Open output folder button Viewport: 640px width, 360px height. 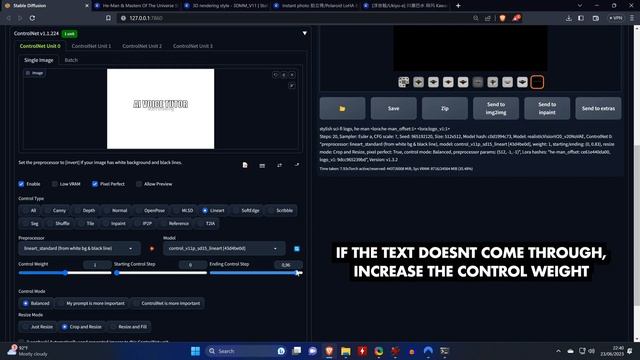(342, 109)
